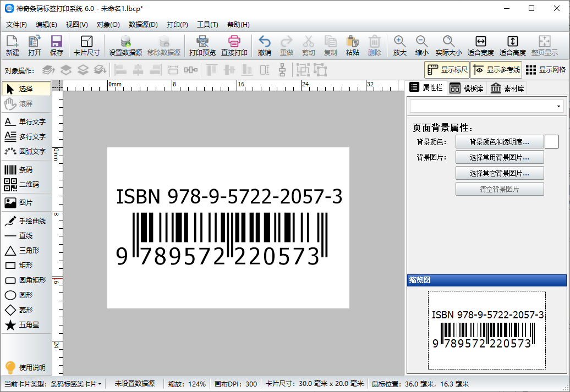
Task: Select the 多行文字 multi-line text tool
Action: (x=26, y=136)
